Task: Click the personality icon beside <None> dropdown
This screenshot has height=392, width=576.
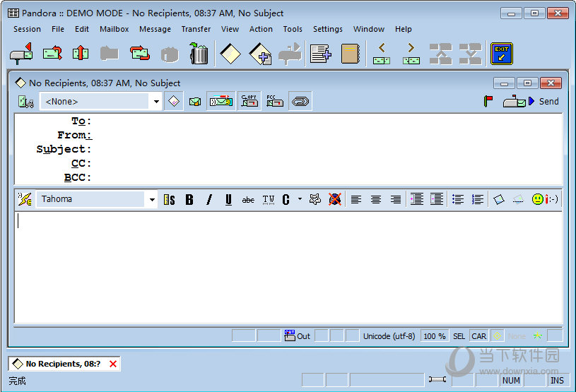Action: [x=26, y=101]
